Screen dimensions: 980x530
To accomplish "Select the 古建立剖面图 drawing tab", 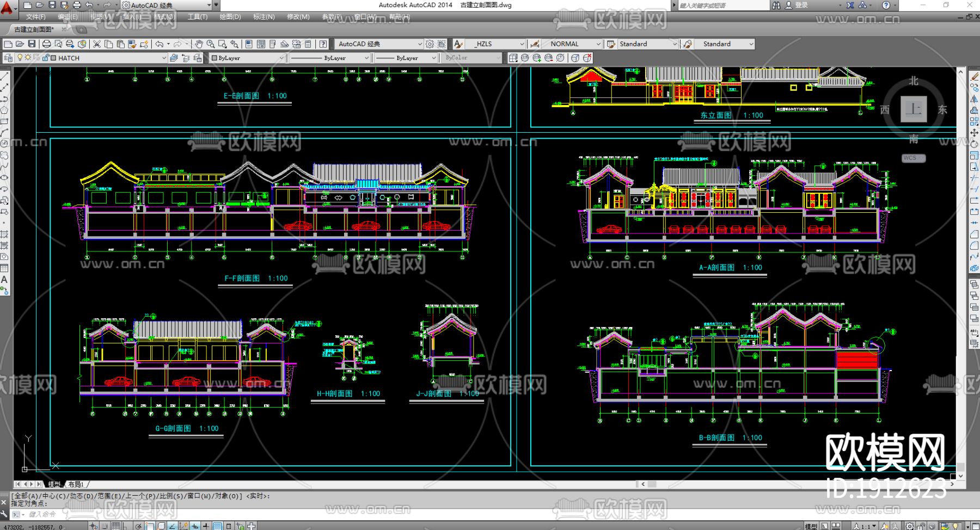I will tap(34, 29).
